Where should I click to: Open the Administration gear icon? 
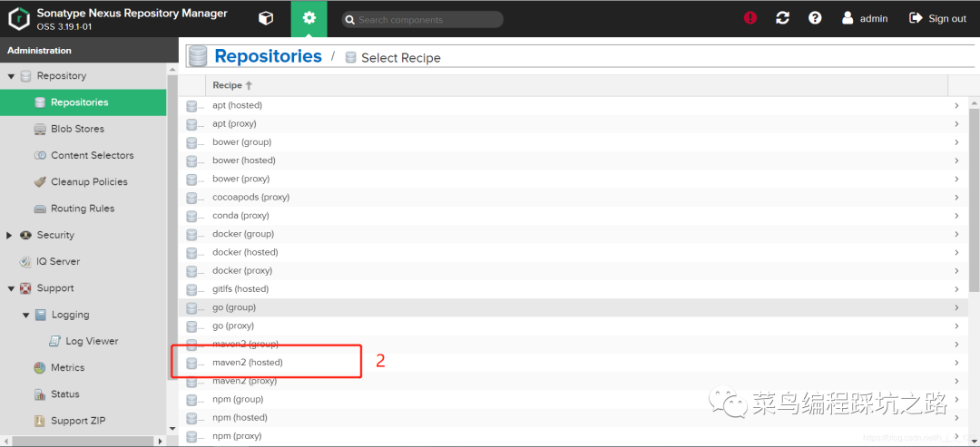(x=309, y=19)
